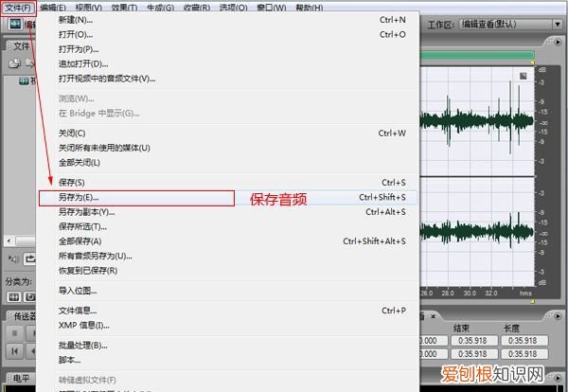Screen dimensions: 568x392
Task: Open the bottom-right panel options arrow
Action: 558,377
